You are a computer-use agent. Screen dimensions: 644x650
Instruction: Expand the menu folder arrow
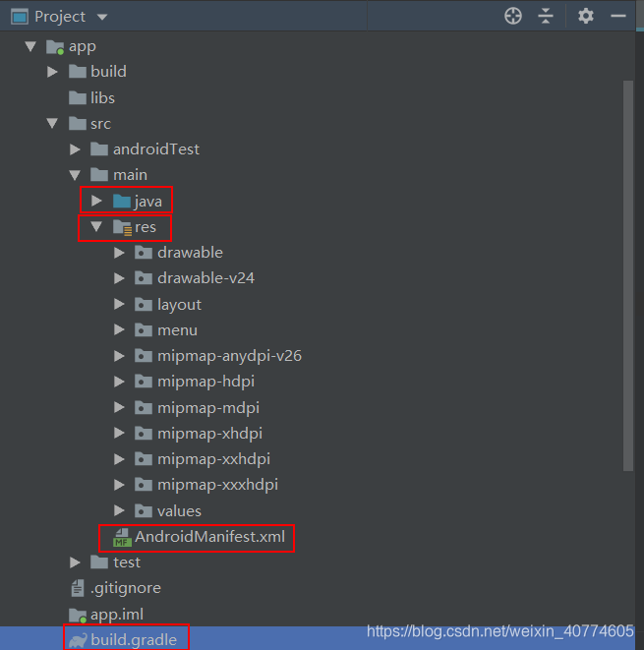(119, 330)
